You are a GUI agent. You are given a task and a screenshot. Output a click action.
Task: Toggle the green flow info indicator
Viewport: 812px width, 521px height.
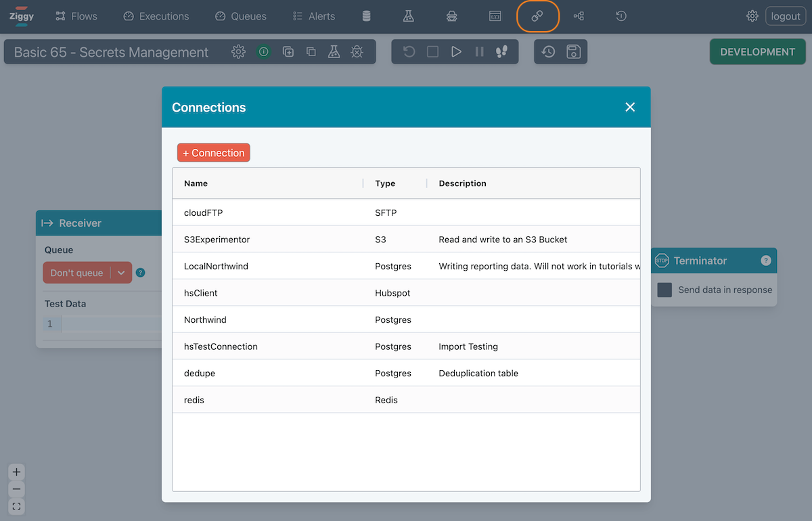pos(263,52)
